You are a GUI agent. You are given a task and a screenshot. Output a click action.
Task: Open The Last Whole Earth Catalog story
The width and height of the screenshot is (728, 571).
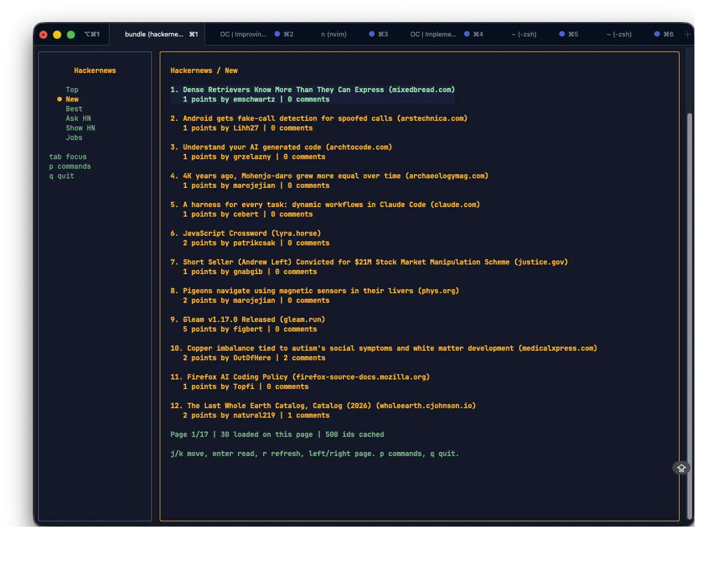[323, 406]
